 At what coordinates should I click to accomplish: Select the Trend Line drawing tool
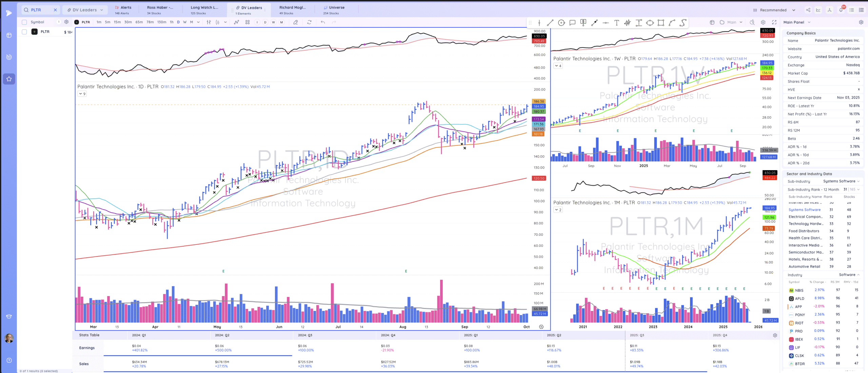coord(550,22)
